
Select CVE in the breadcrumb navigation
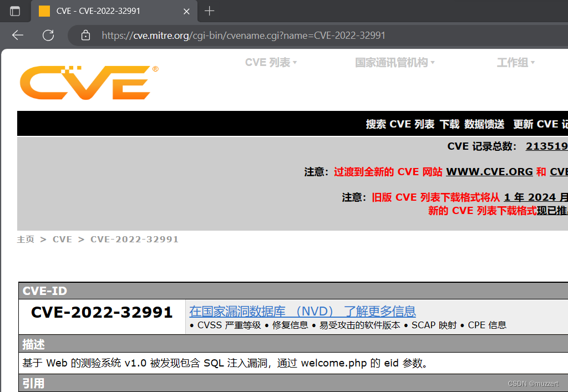[x=62, y=239]
